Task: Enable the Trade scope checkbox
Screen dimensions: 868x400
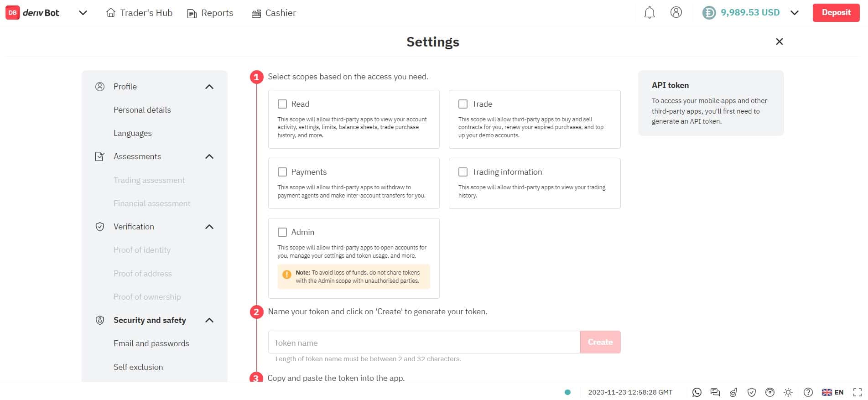Action: 463,104
